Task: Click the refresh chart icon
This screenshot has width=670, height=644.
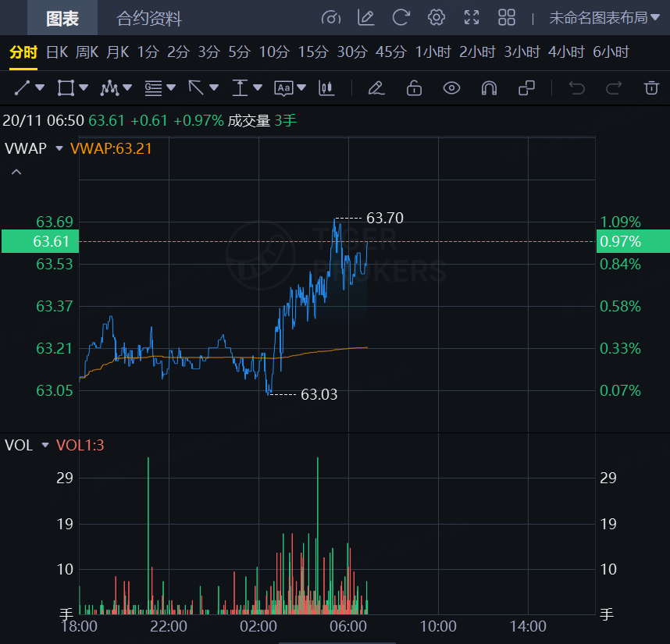Action: (x=401, y=17)
